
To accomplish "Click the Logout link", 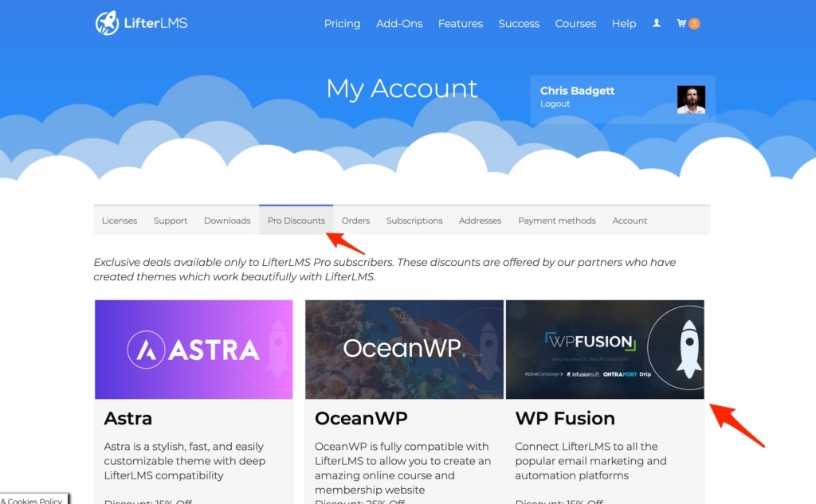I will [555, 104].
